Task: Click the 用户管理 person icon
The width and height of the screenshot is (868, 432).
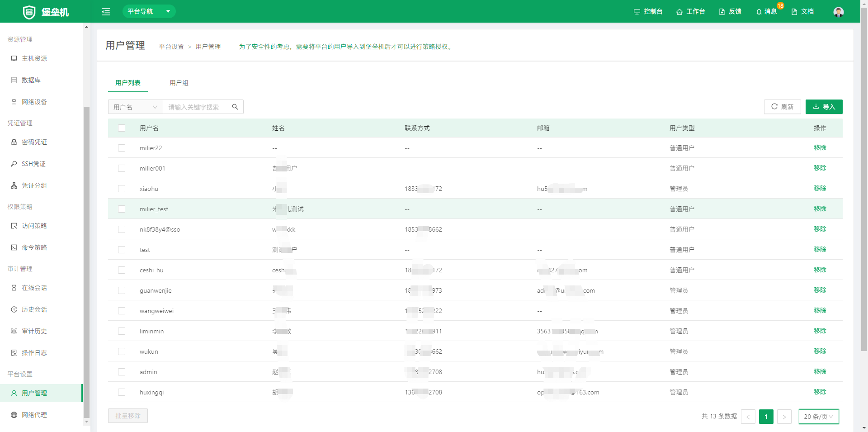Action: click(x=14, y=393)
